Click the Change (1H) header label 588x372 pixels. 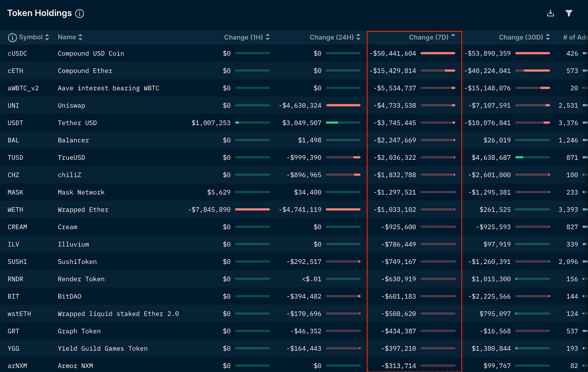244,37
